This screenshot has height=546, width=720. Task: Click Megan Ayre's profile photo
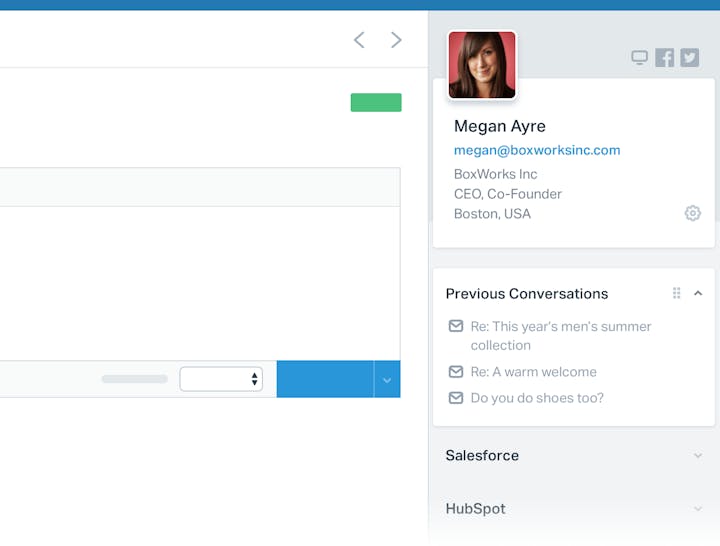coord(482,65)
